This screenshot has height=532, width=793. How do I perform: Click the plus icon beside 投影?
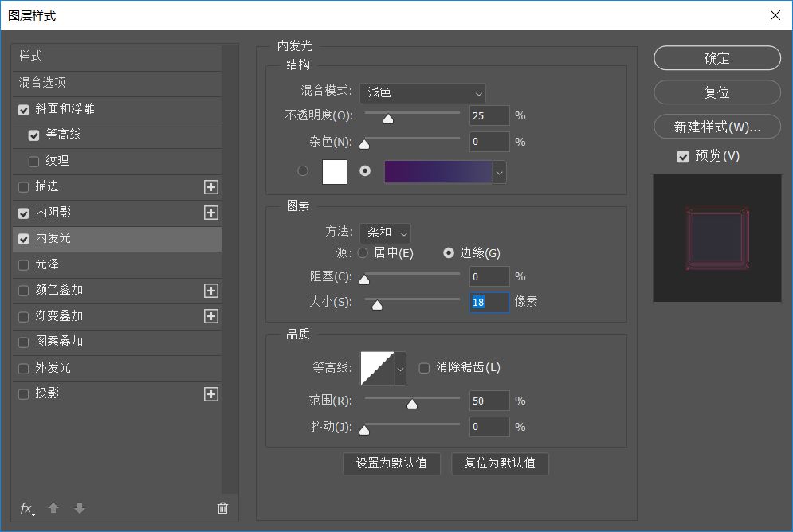[x=210, y=394]
